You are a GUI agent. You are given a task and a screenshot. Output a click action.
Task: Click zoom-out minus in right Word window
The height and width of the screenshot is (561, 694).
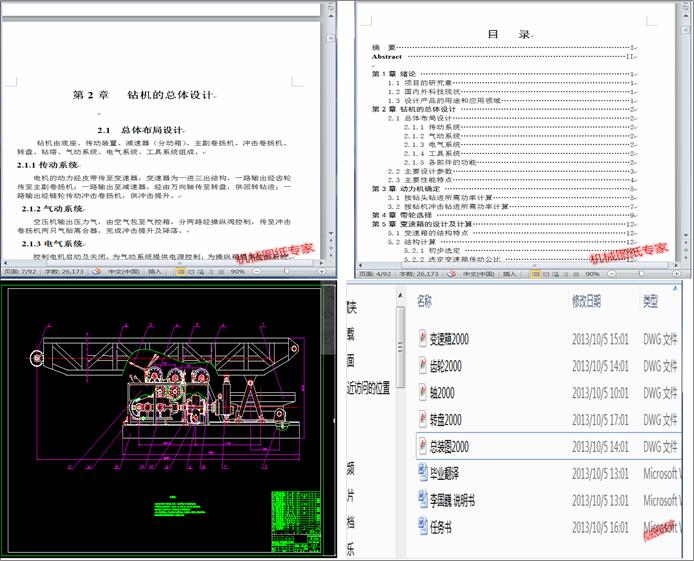pyautogui.click(x=612, y=274)
